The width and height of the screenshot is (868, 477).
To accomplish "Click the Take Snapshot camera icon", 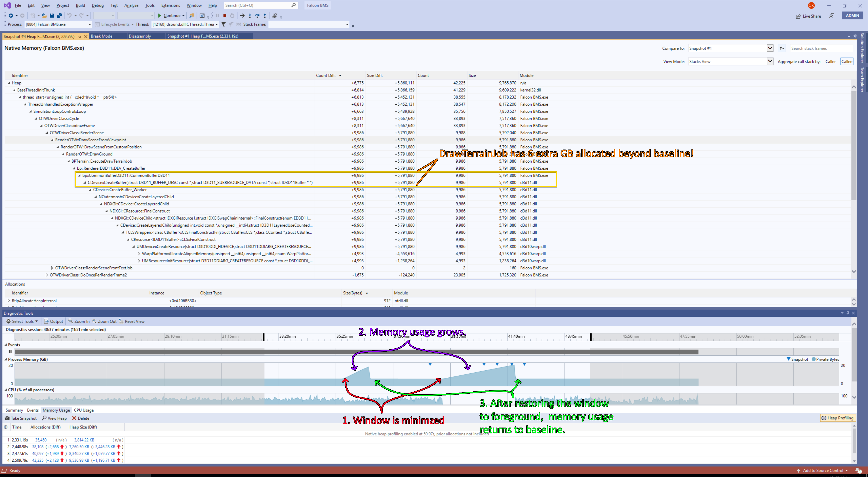I will click(7, 418).
